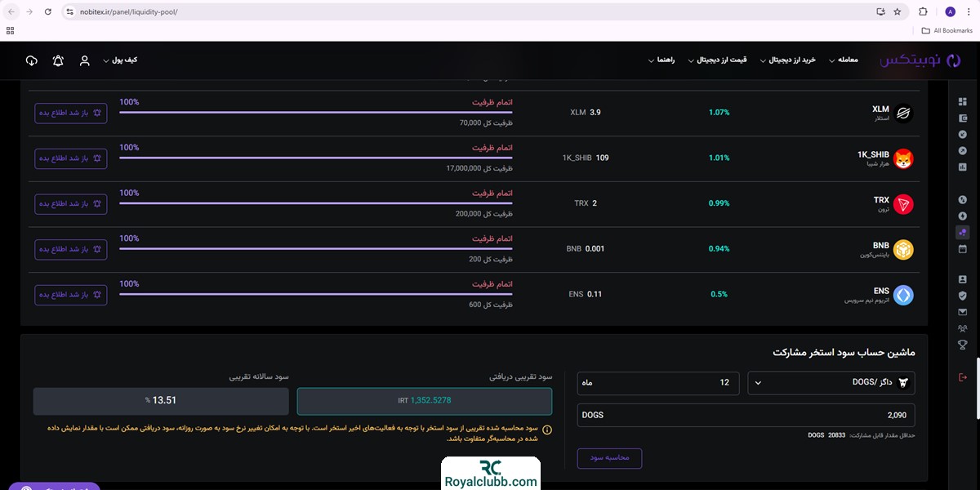Click the BNB coin icon
Screen dimensions: 980x490
pyautogui.click(x=902, y=249)
